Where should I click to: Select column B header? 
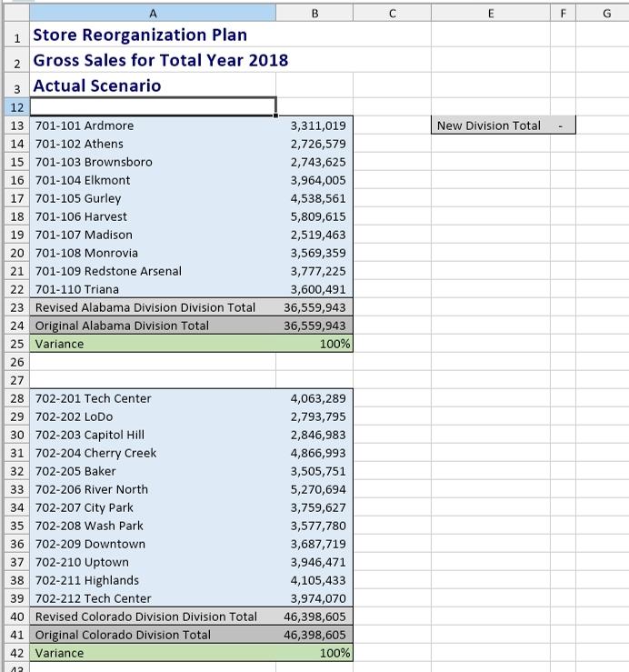314,14
